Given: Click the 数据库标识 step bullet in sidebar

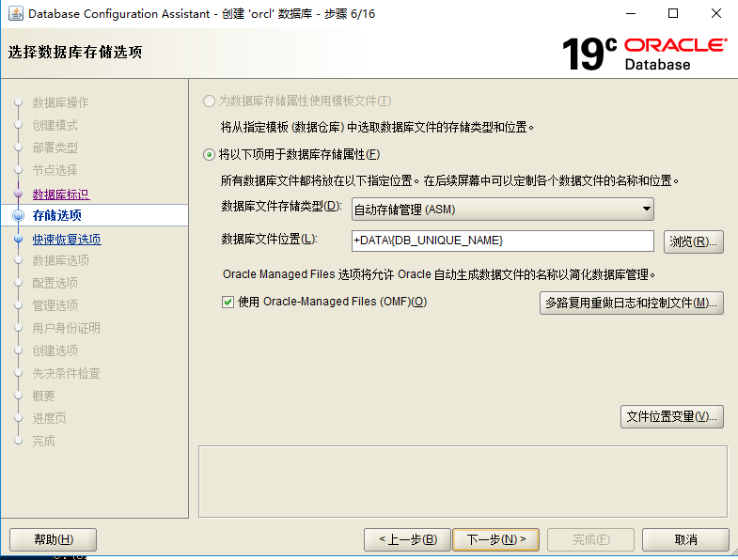Looking at the screenshot, I should [18, 194].
